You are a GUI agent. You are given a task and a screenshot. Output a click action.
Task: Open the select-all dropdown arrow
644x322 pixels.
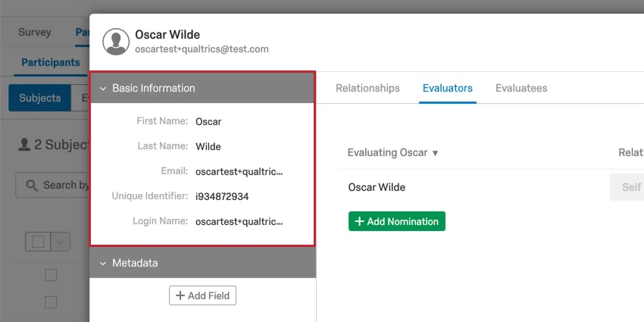pyautogui.click(x=61, y=241)
